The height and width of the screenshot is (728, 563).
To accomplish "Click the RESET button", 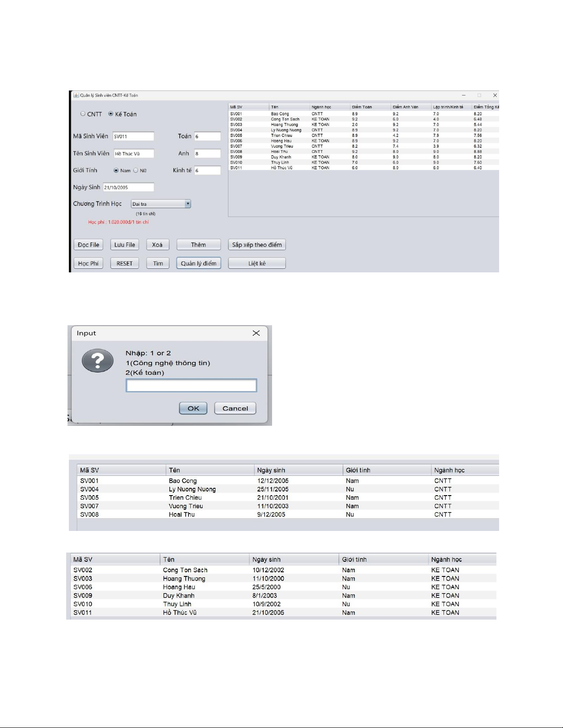I will click(x=125, y=263).
